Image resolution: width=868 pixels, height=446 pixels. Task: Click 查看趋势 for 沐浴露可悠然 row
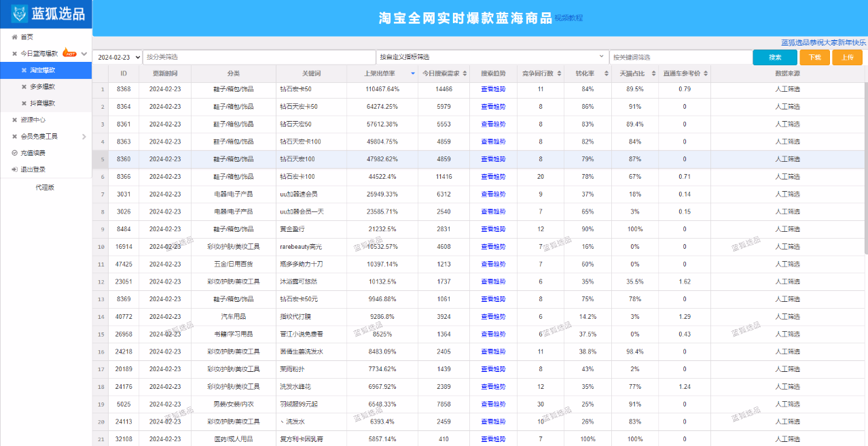point(493,281)
